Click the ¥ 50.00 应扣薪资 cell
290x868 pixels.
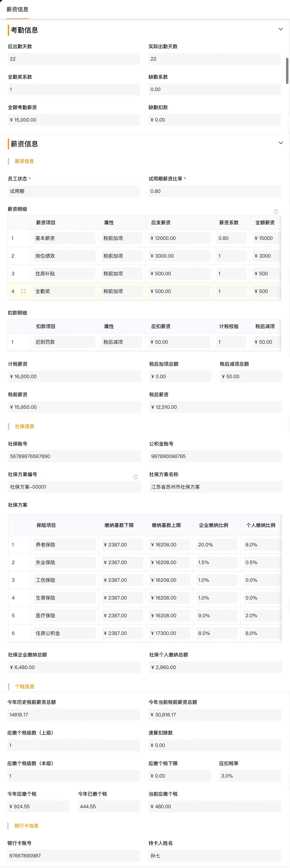(179, 342)
